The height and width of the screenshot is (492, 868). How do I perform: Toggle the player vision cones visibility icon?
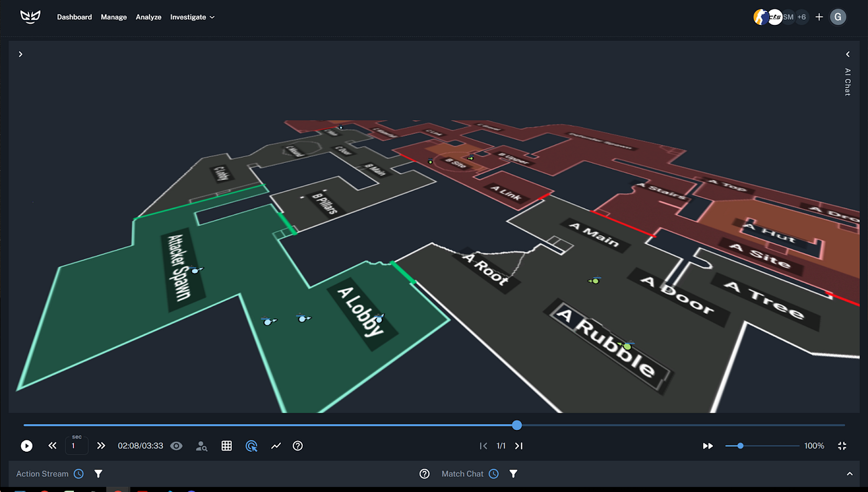pos(176,445)
